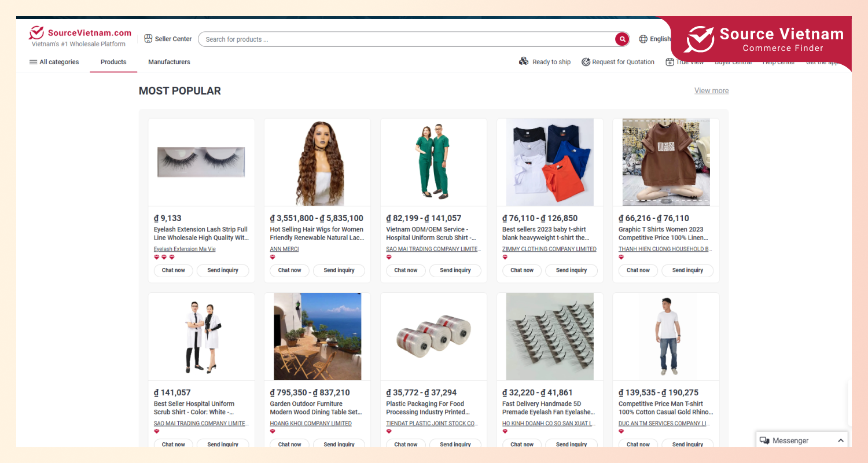Viewport: 868px width, 463px height.
Task: Click the diamond badge under ZIMMY CLOTHING
Action: point(505,258)
